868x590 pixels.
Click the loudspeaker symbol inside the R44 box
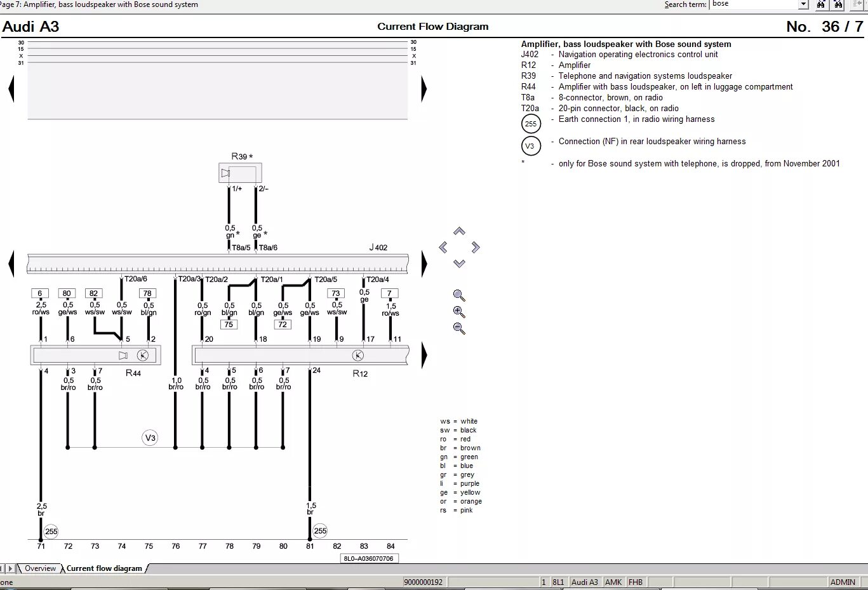coord(123,356)
